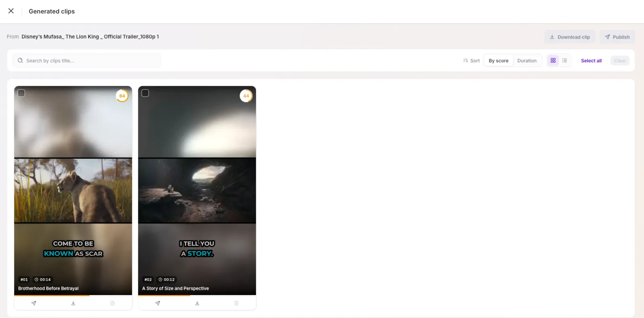Publish clip #01 using send icon

coord(34,303)
